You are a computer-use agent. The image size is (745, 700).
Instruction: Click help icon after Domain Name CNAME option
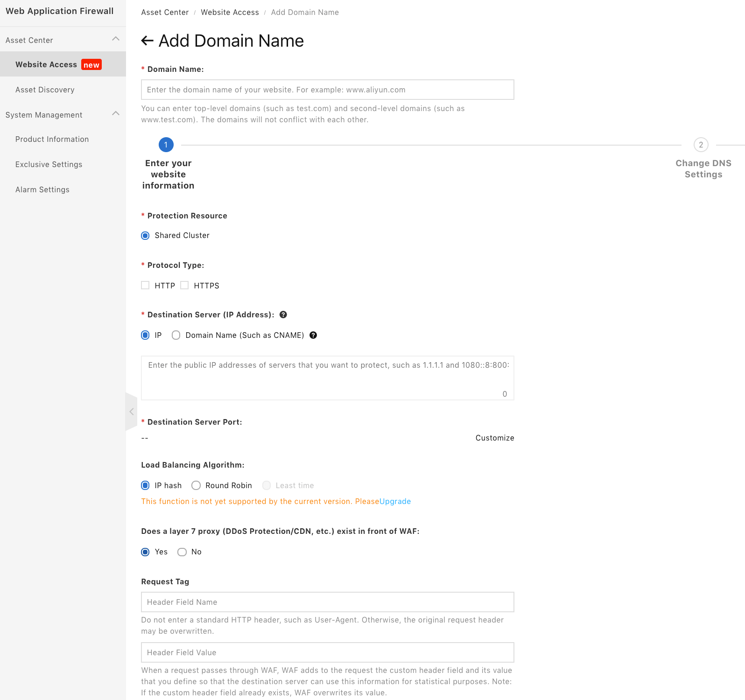click(313, 336)
